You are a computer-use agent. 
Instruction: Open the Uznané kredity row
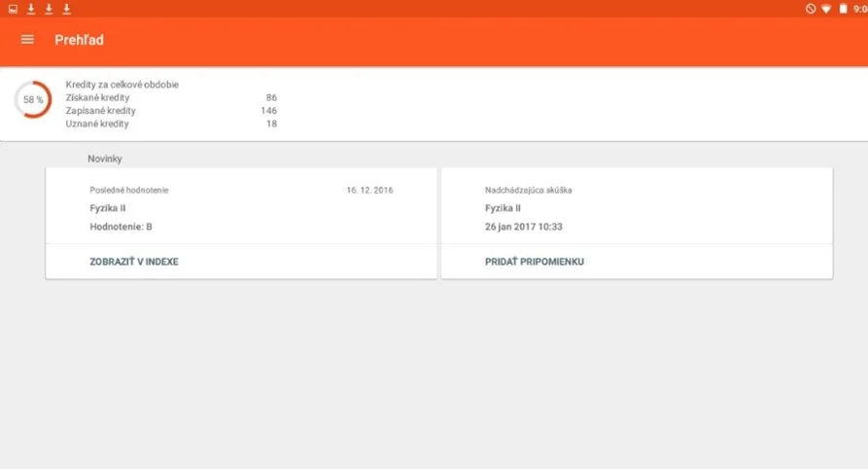coord(170,124)
